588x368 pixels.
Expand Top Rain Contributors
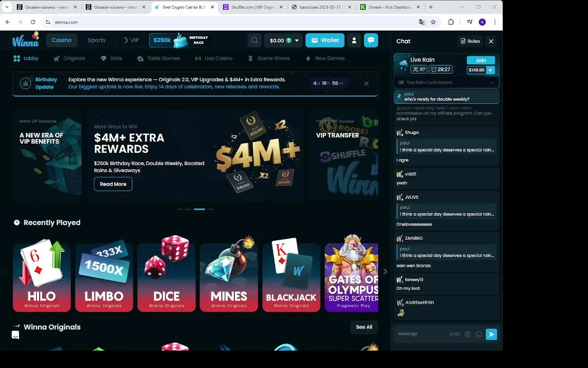coord(446,82)
